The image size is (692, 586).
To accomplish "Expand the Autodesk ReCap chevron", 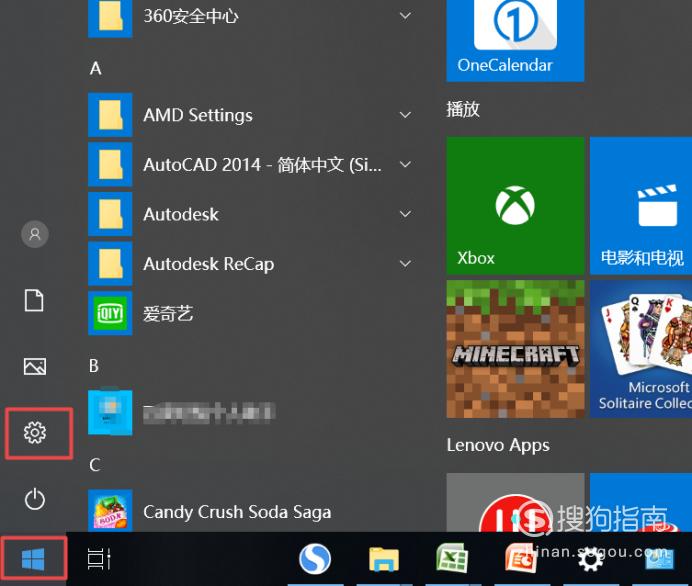I will [x=405, y=264].
